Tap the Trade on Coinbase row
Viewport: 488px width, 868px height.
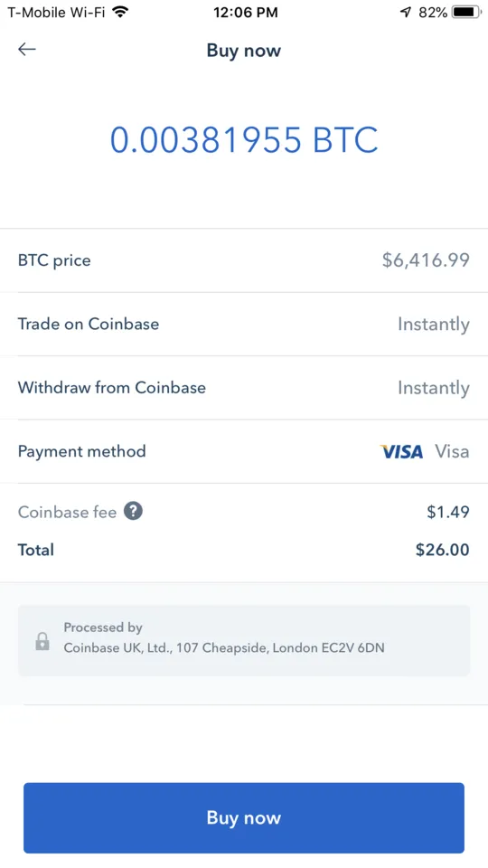[x=244, y=324]
